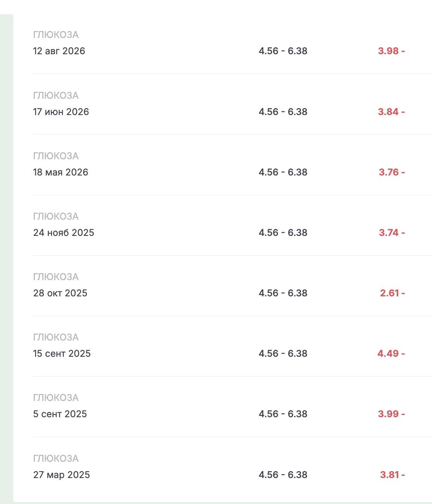Click the ГЛЮКОЗА label above 27 мар 2025

click(x=56, y=458)
